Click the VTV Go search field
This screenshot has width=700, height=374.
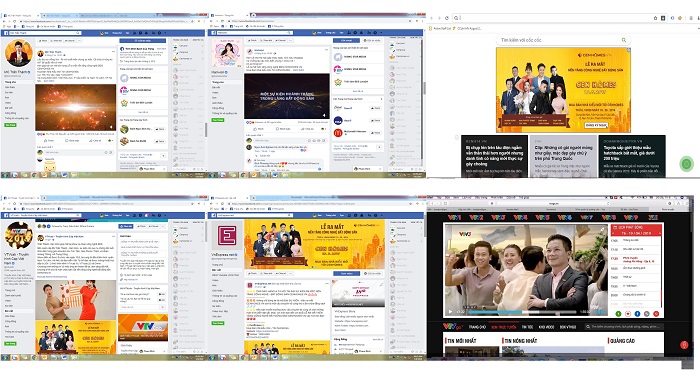click(x=624, y=327)
